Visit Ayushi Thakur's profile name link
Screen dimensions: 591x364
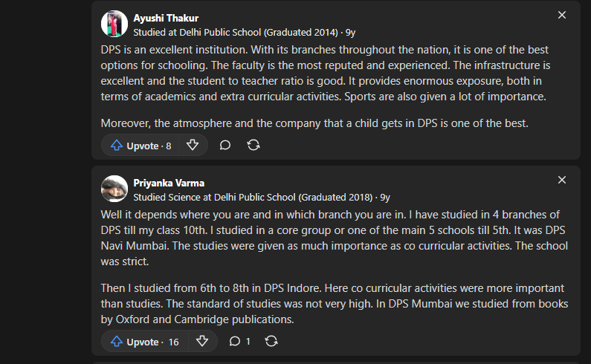[x=166, y=18]
